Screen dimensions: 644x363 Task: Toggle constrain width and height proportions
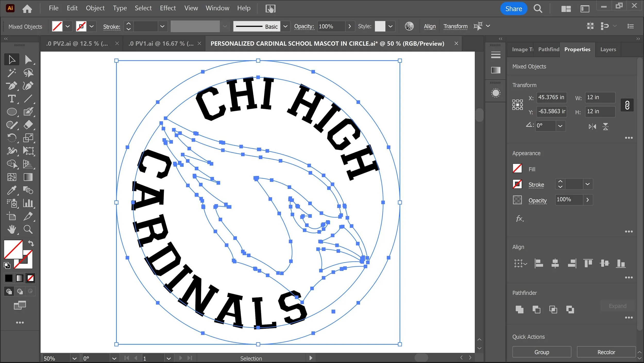627,105
